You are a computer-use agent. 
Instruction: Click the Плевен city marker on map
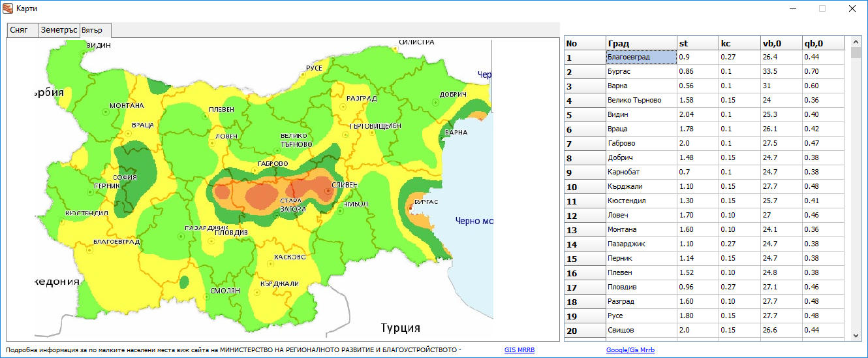coord(204,116)
